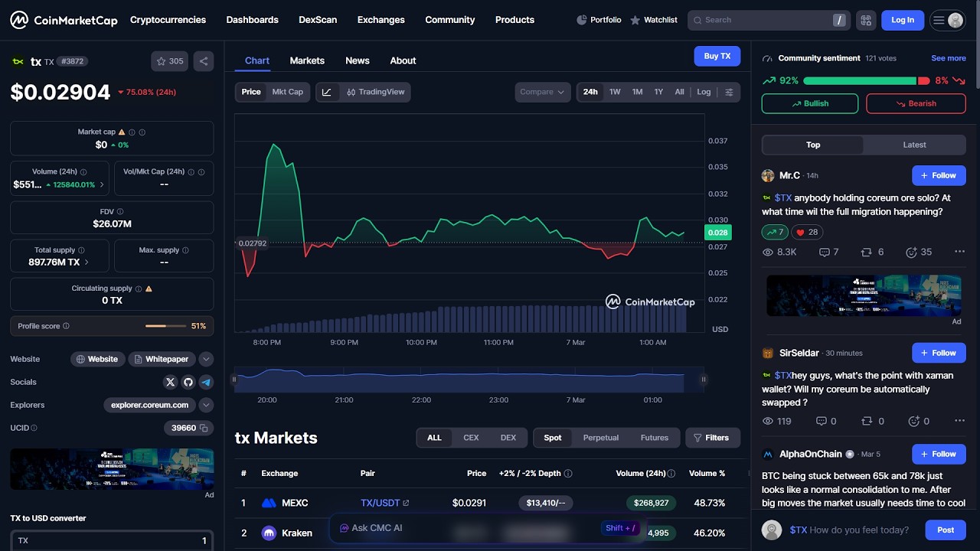Click the right handle of chart range slider
Screen dimensions: 980x551
coord(703,379)
